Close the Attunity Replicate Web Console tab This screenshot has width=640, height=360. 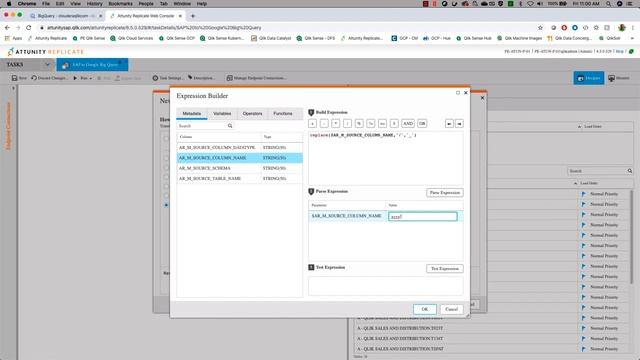180,16
